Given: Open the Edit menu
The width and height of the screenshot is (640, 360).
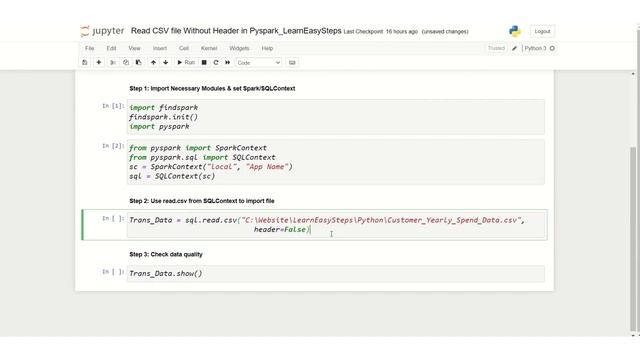Looking at the screenshot, I should 111,48.
